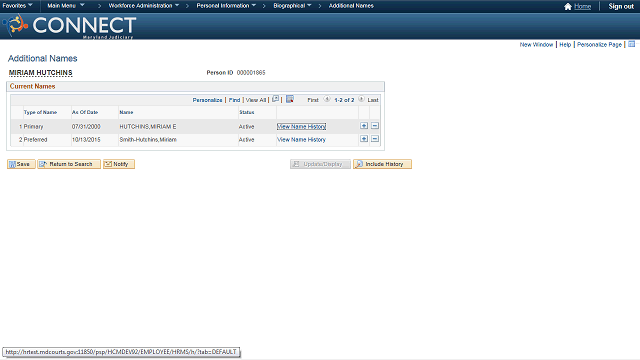Click the URL status tooltip at bottom

pos(121,352)
